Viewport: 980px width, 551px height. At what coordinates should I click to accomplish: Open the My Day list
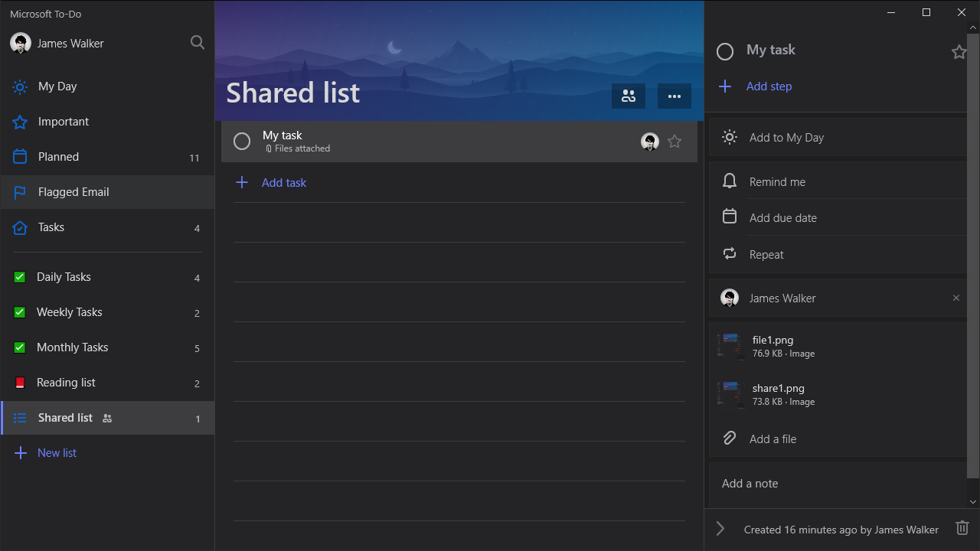(x=107, y=86)
